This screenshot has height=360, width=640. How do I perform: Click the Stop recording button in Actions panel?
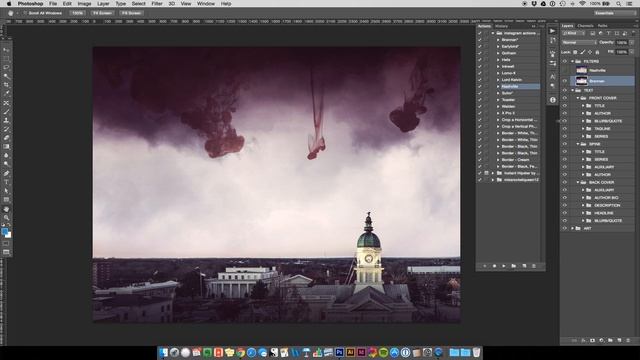(x=485, y=266)
